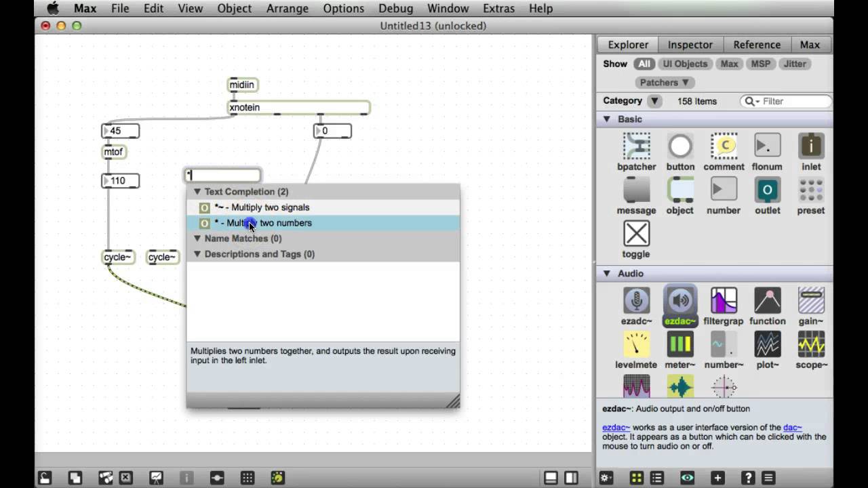Select the number~ object icon
Image resolution: width=868 pixels, height=488 pixels.
(724, 344)
